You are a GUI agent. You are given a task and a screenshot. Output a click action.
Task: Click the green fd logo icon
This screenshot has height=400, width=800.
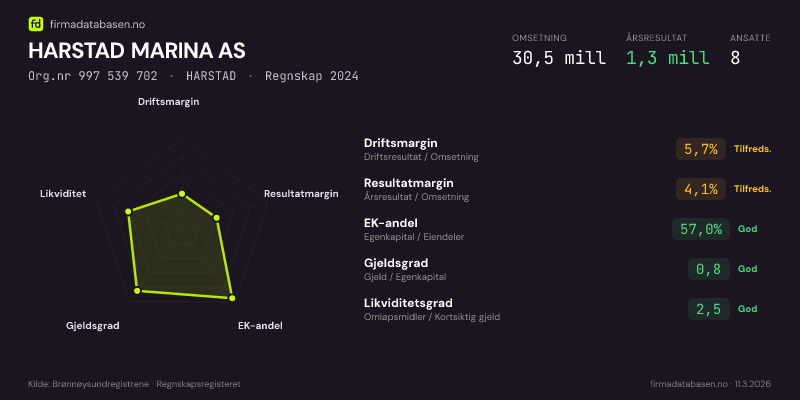click(36, 23)
